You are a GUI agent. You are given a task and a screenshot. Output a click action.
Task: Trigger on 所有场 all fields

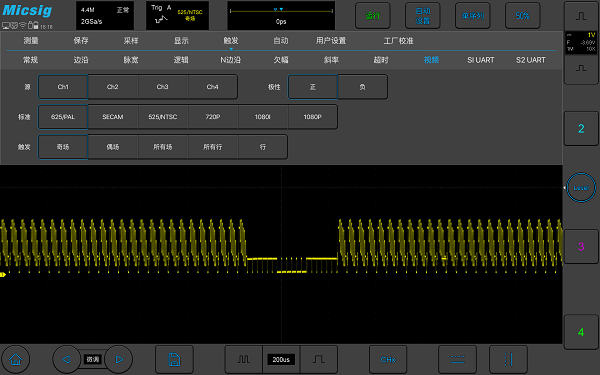click(163, 147)
